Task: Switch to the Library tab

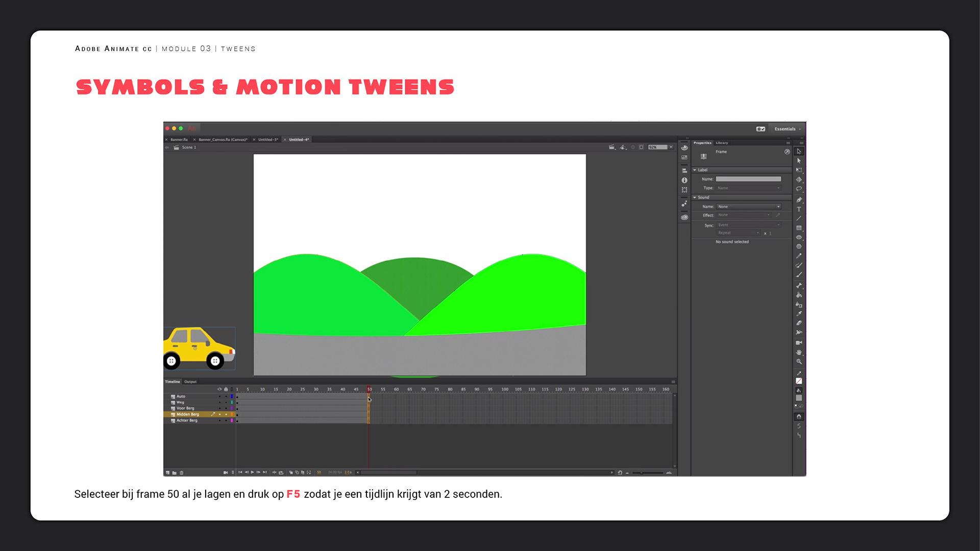Action: click(722, 143)
